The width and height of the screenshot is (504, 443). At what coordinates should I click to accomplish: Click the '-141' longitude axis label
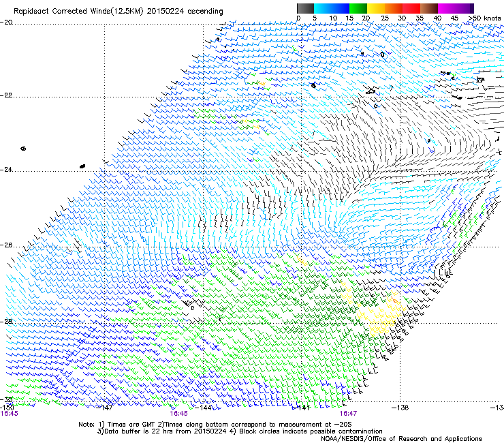[301, 408]
